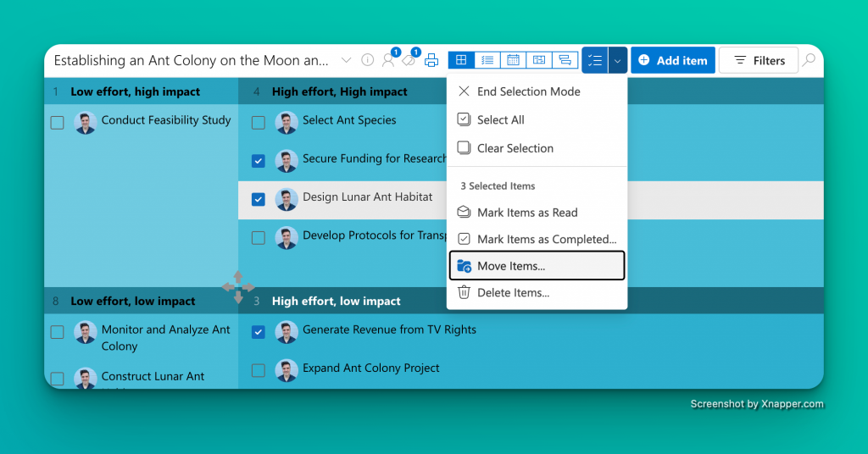
Task: Click avatar beside Monitor and Analyze Ant Colony
Action: coord(86,332)
